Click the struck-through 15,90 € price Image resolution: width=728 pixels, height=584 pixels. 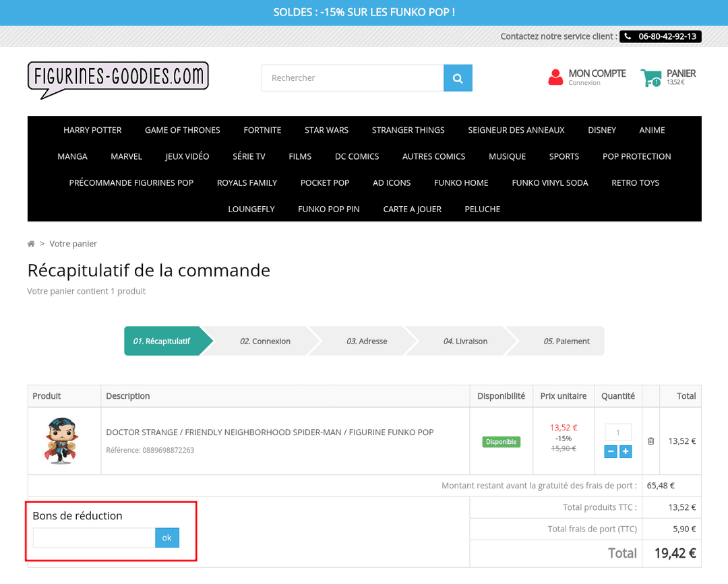point(563,449)
